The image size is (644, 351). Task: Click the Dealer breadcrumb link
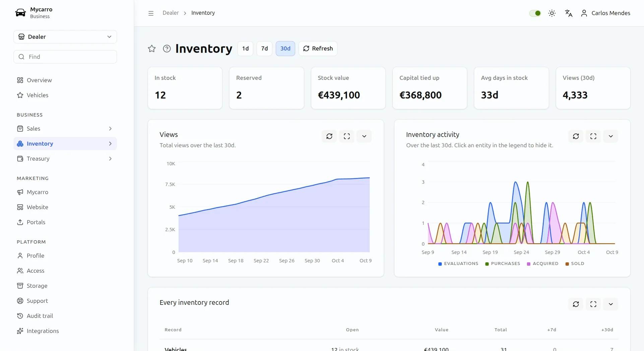coord(171,13)
